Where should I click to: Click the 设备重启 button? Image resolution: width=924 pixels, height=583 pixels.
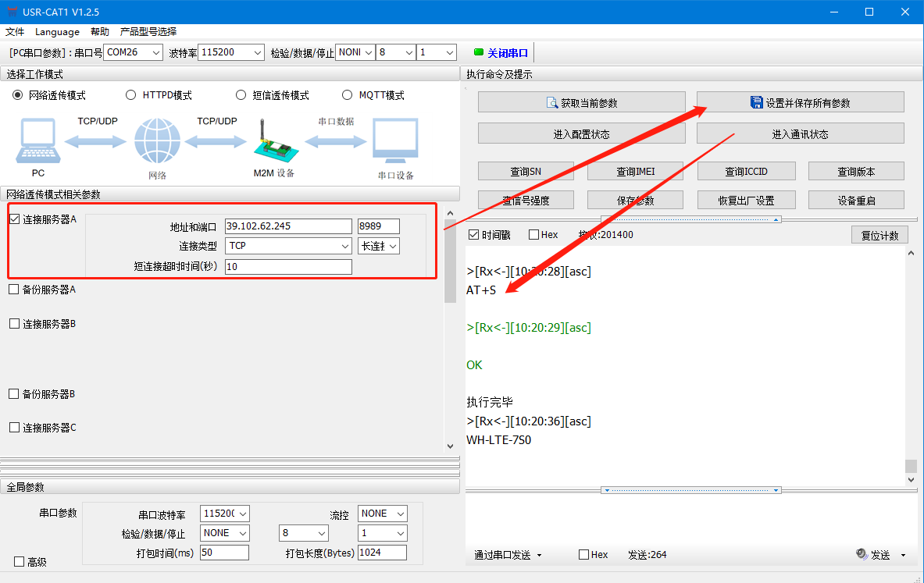point(856,201)
